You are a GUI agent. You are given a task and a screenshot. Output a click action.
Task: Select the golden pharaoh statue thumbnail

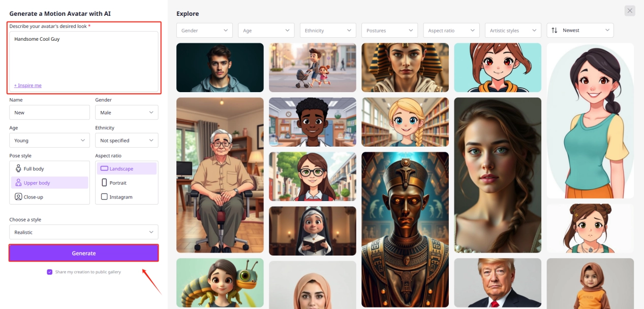point(405,230)
